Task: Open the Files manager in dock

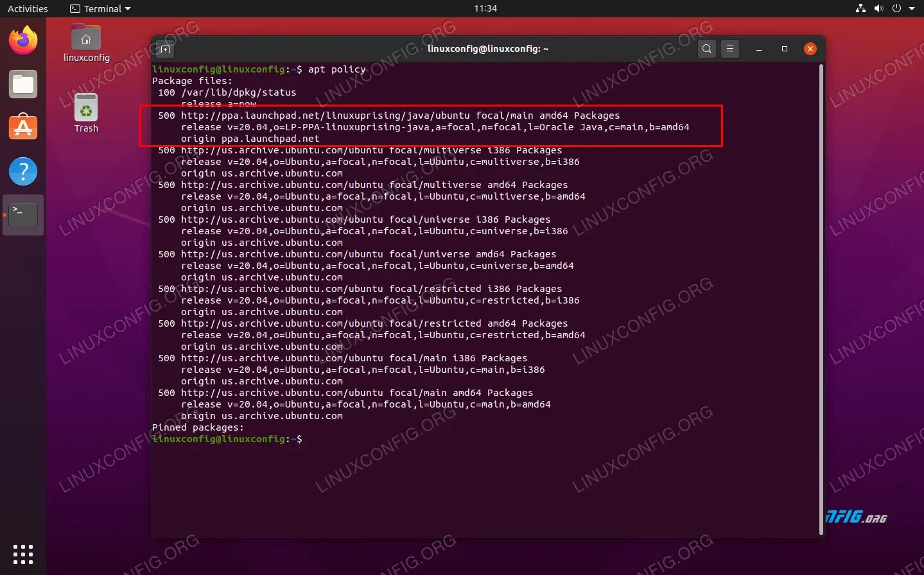Action: pos(23,84)
